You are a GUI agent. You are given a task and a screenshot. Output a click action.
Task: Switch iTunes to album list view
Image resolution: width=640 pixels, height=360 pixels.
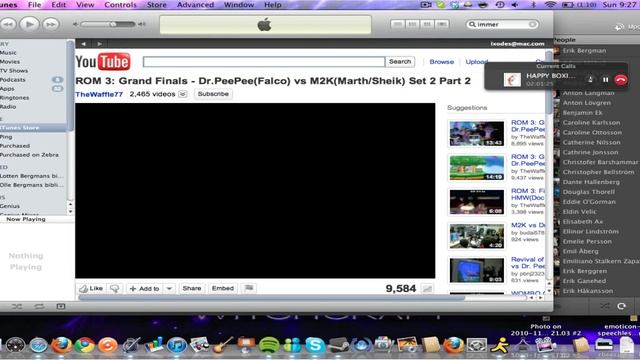(x=412, y=24)
